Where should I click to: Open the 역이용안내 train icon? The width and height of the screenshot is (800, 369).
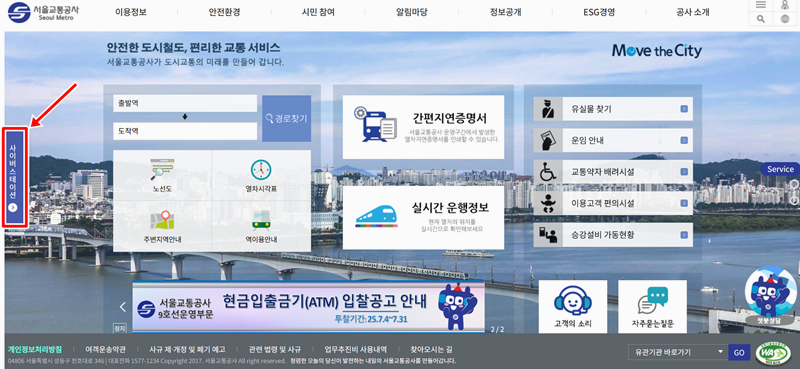[261, 220]
